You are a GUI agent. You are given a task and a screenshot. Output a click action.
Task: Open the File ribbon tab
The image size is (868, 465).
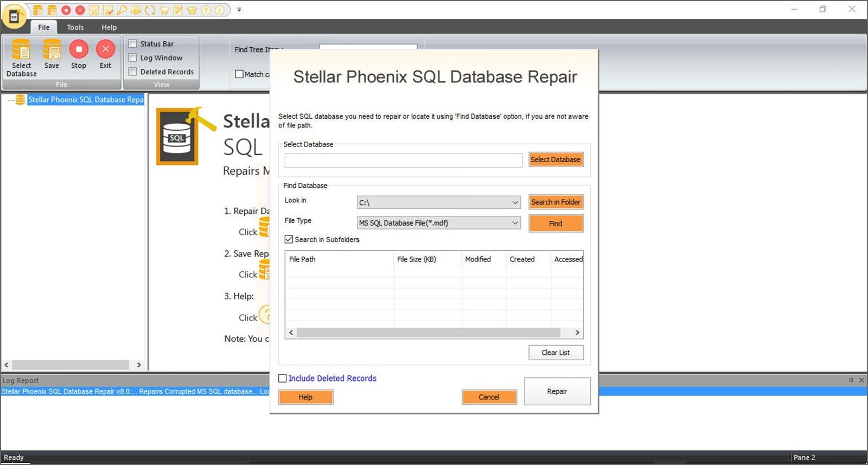(x=43, y=27)
